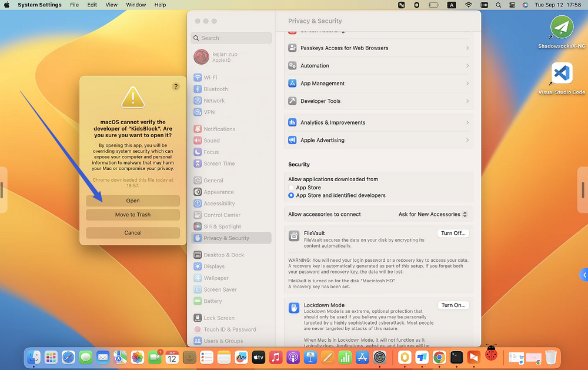Screen dimensions: 588x370
Task: Click the Move to Trash button
Action: (133, 215)
